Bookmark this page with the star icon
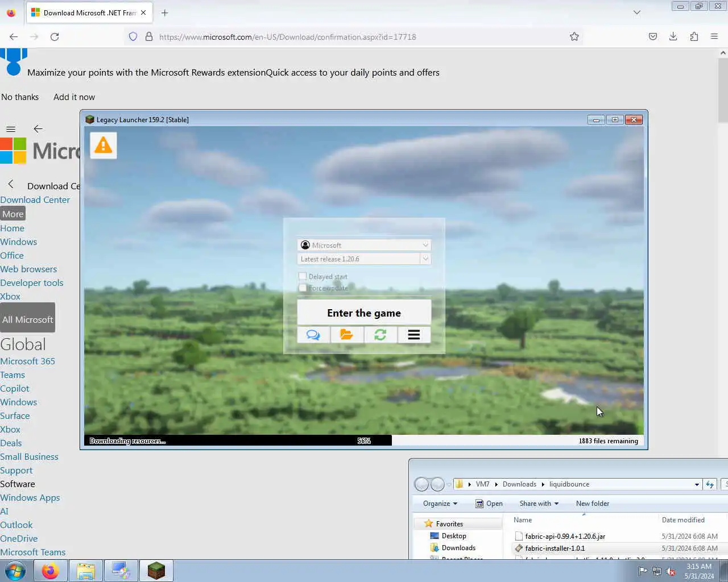Screen dimensions: 728x582 click(x=574, y=36)
